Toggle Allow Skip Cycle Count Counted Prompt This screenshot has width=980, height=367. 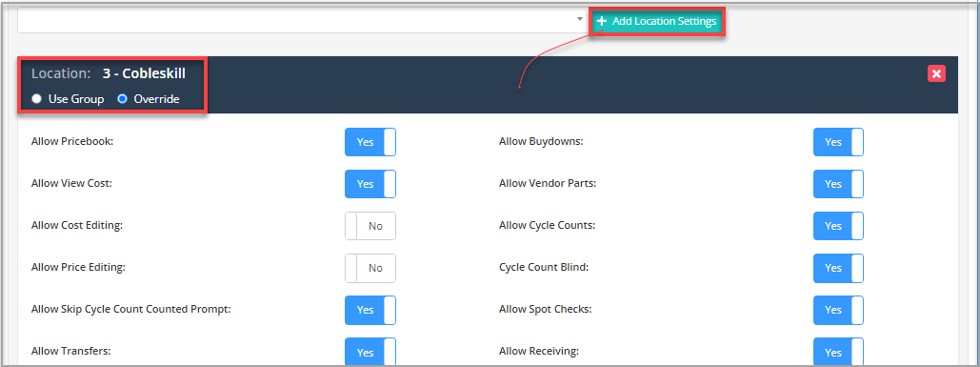pos(370,310)
